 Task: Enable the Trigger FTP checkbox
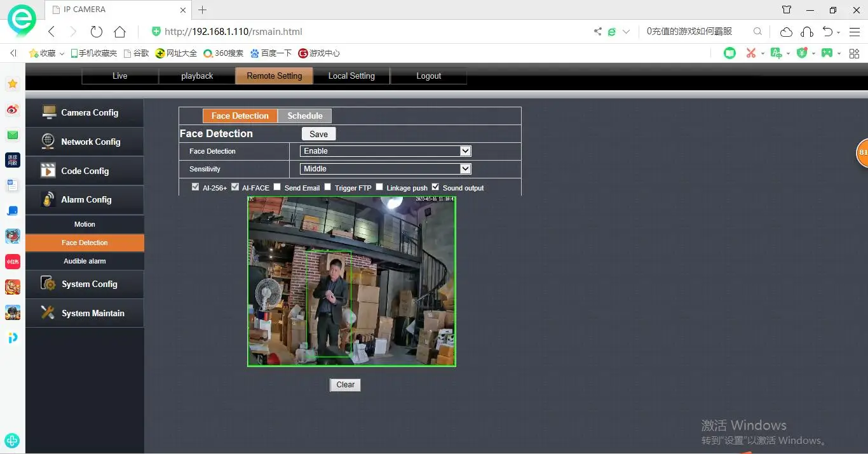(328, 187)
